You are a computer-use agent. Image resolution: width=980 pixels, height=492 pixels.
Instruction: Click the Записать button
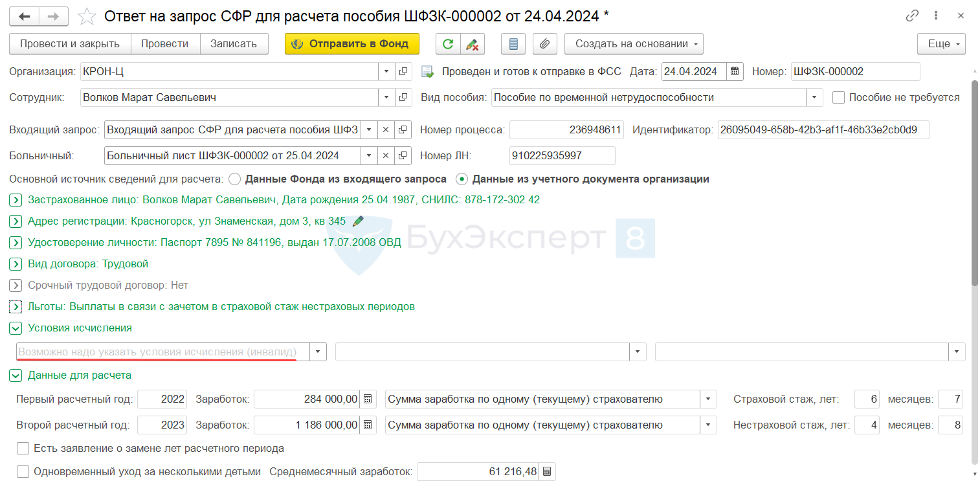(234, 44)
